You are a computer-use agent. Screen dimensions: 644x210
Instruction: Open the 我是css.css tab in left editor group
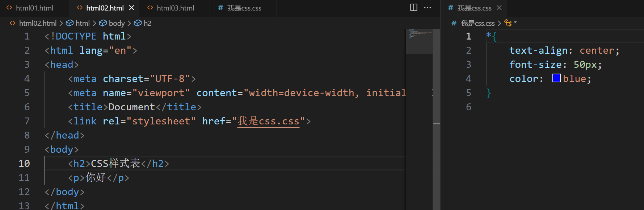pyautogui.click(x=244, y=8)
